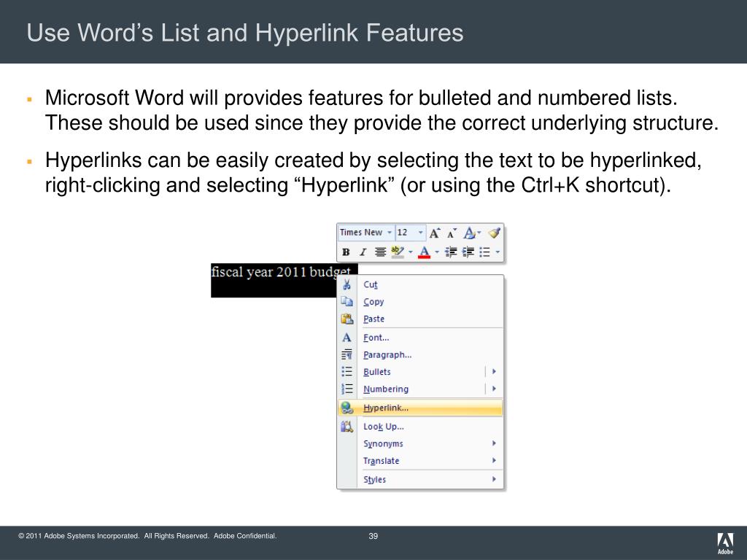Click the Increase Indent icon
Screen dimensions: 747x560
(468, 252)
